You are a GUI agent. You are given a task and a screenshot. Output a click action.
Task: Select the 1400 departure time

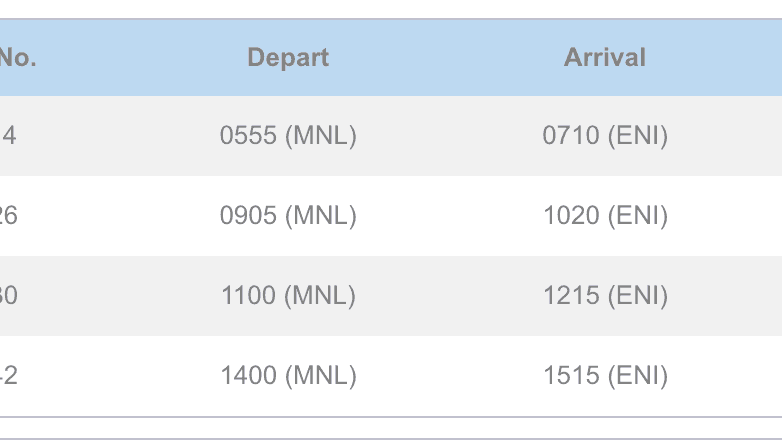[248, 376]
